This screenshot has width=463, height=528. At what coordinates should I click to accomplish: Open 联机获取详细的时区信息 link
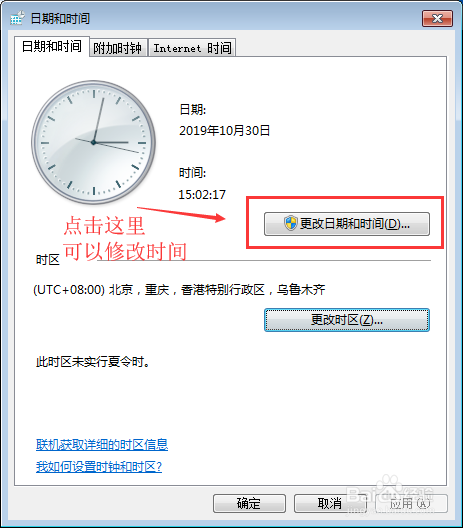pyautogui.click(x=102, y=444)
